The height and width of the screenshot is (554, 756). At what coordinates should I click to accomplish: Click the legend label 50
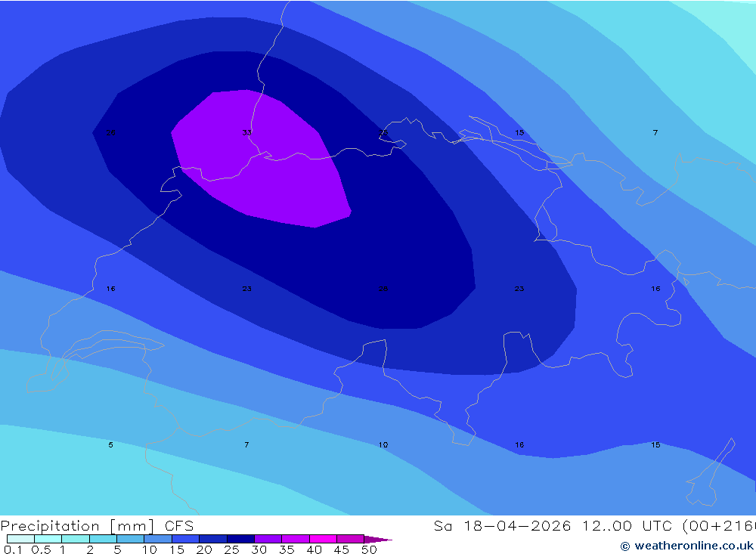tap(369, 549)
